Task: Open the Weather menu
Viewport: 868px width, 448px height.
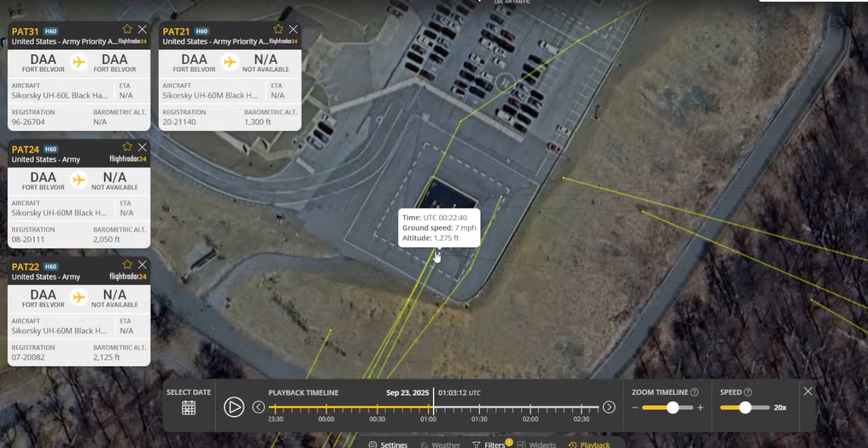Action: pos(440,445)
